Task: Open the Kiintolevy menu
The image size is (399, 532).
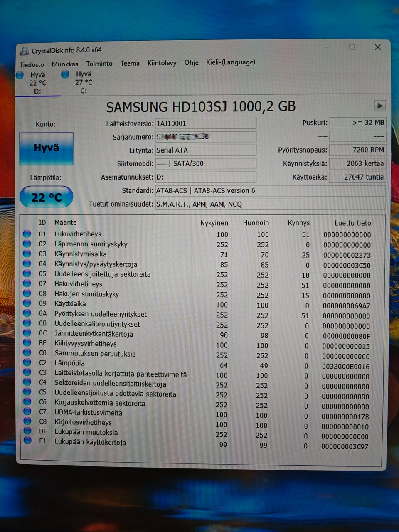Action: tap(162, 63)
